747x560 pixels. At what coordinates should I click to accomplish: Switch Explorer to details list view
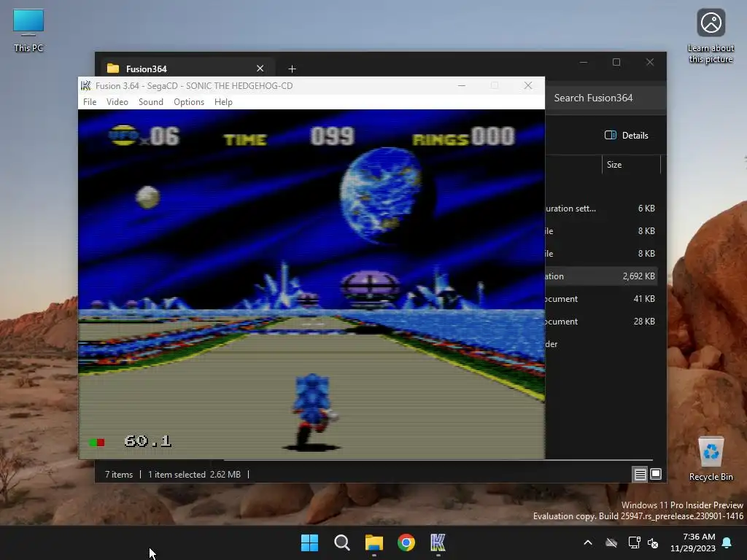640,474
